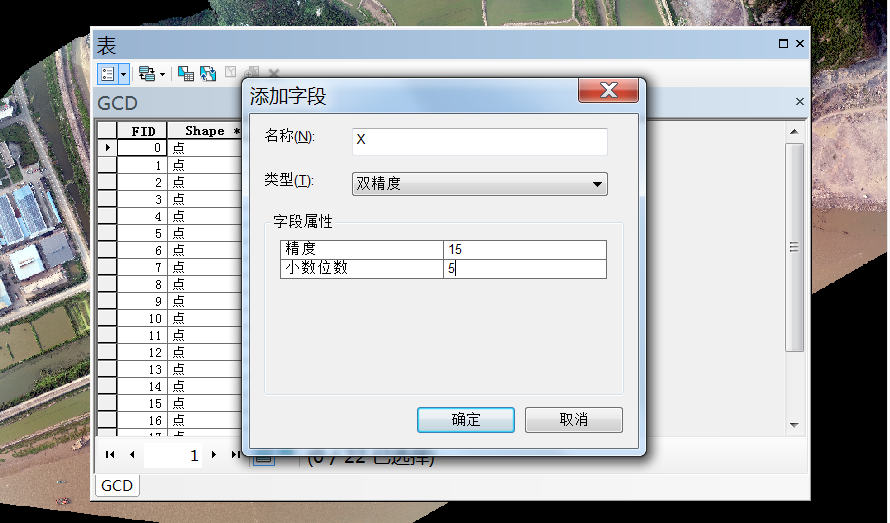
Task: Select row selector for FID 5
Action: [107, 233]
